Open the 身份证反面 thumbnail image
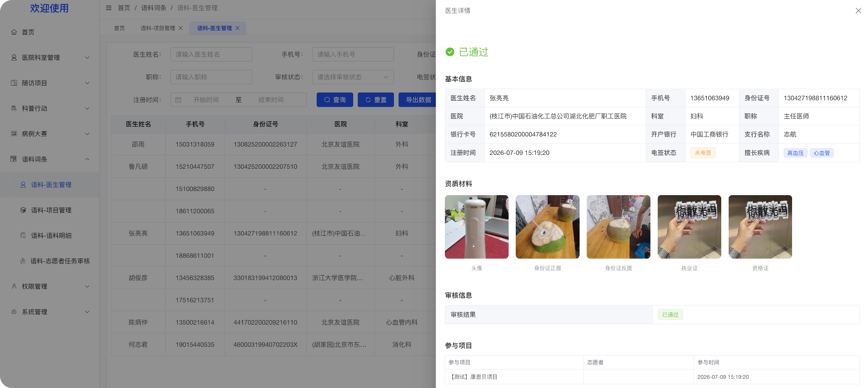 point(618,227)
